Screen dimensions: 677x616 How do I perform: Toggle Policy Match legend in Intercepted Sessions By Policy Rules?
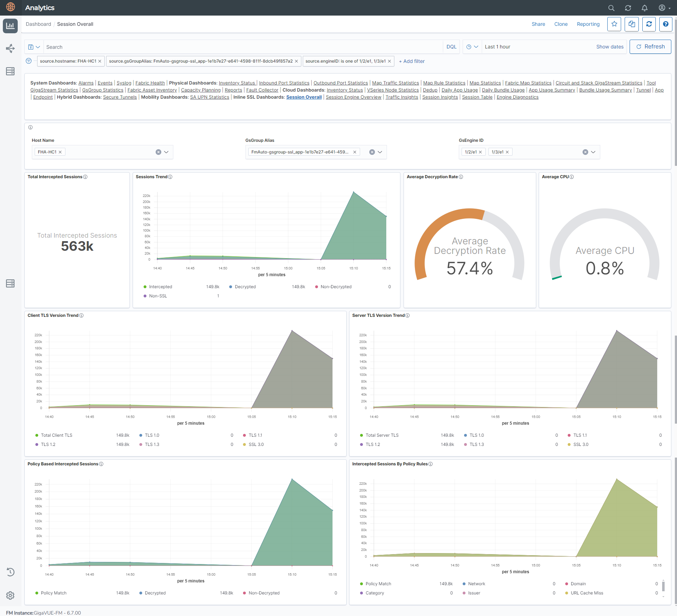pyautogui.click(x=378, y=584)
